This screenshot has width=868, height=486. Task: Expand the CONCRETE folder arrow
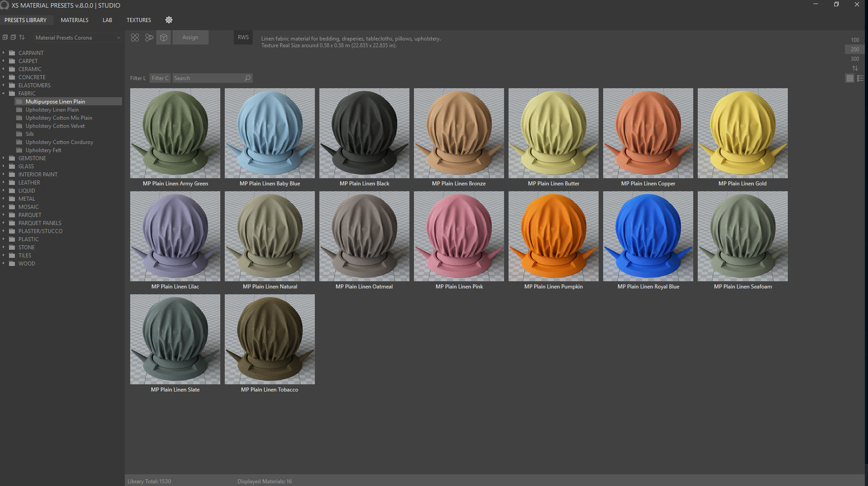pos(4,77)
